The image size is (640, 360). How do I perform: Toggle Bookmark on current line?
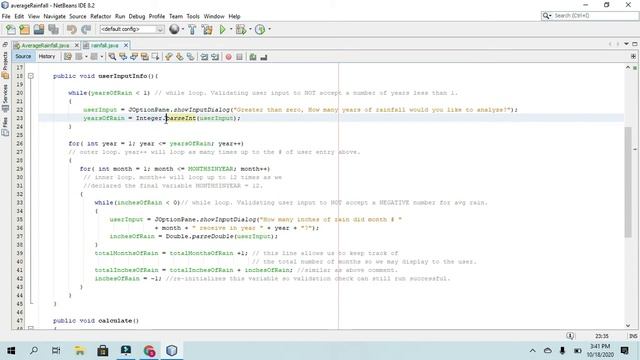point(191,57)
